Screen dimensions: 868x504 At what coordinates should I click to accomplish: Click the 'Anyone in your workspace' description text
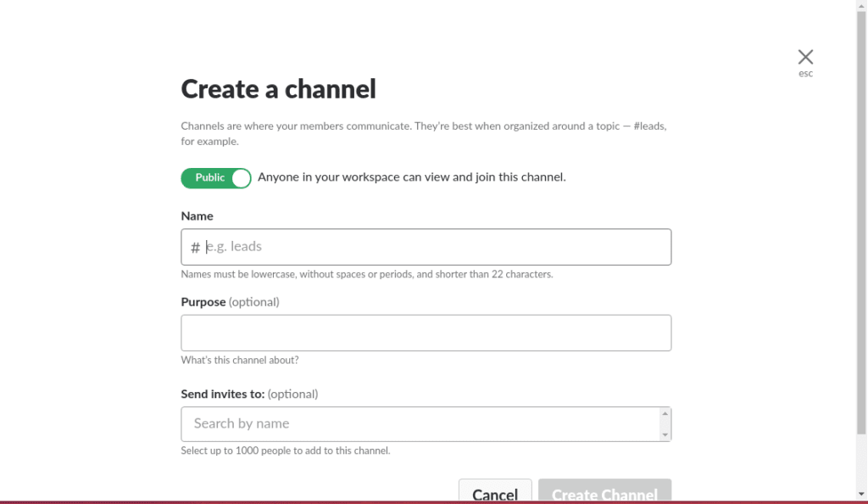click(x=411, y=177)
